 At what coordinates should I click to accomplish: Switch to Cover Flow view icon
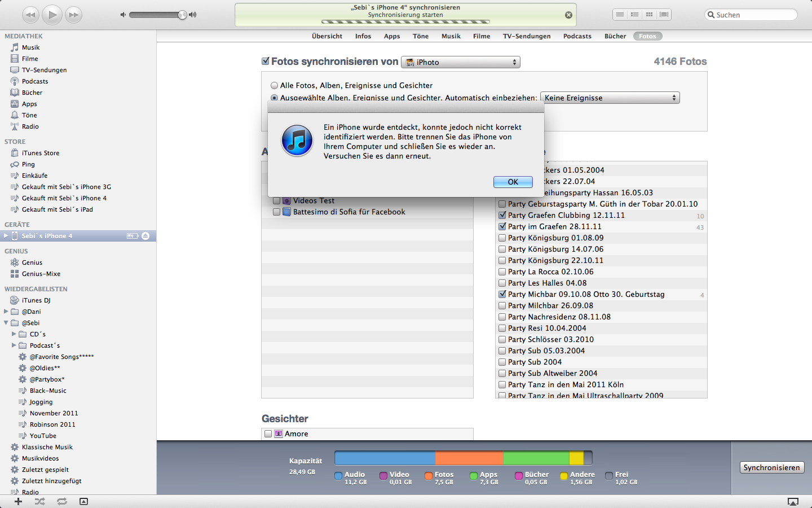664,15
